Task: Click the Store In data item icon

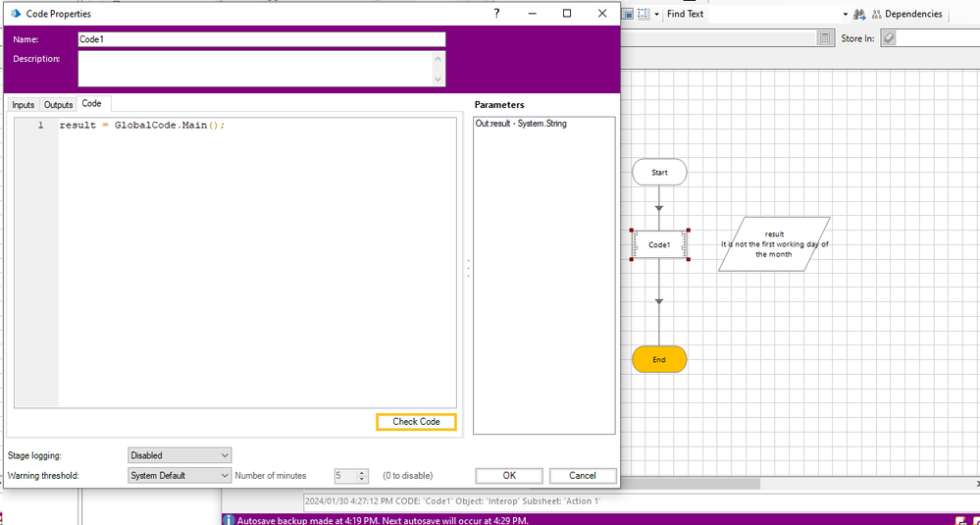Action: [x=889, y=38]
